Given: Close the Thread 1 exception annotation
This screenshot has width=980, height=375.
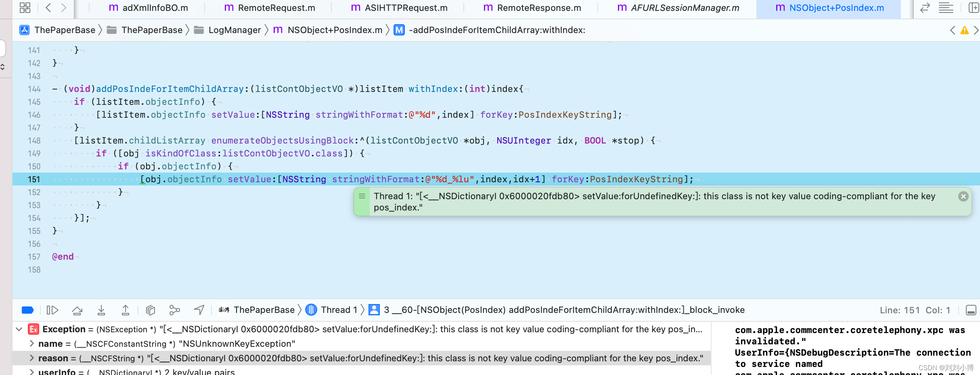Looking at the screenshot, I should [963, 196].
